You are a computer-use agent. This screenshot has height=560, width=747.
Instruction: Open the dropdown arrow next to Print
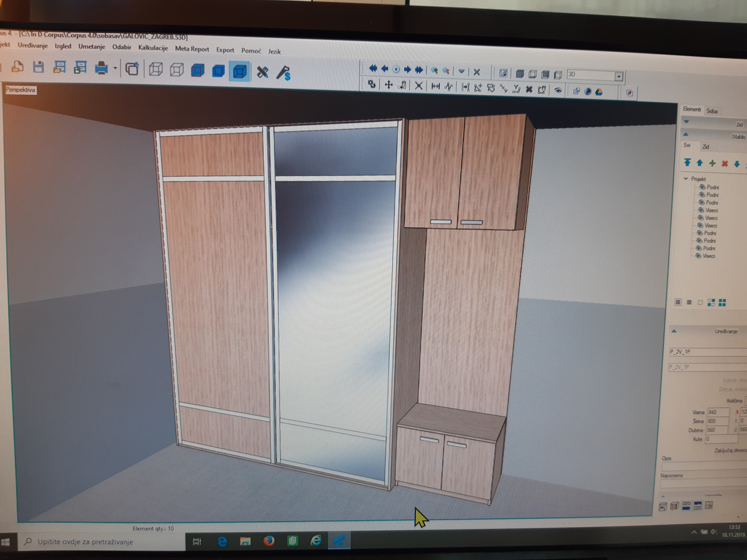tap(115, 69)
